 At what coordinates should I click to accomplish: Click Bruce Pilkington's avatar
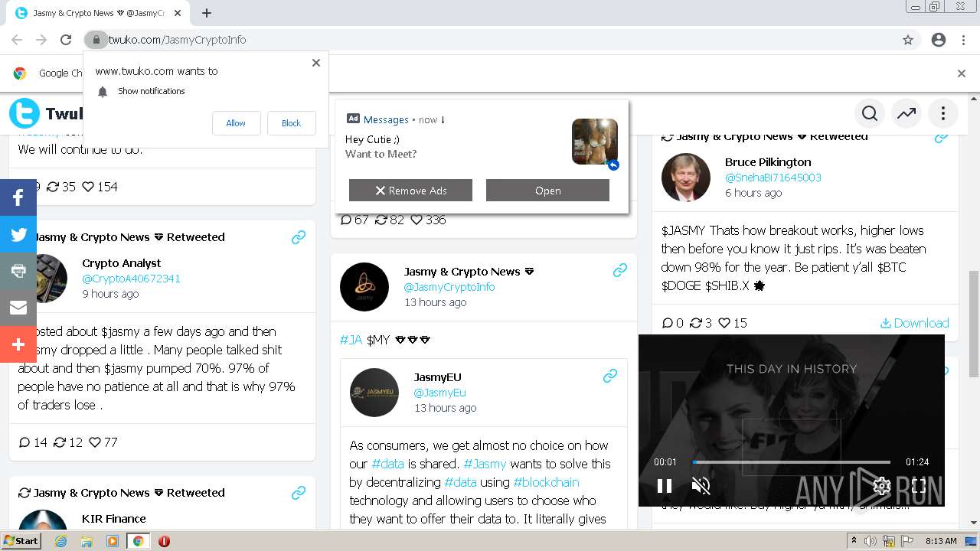[685, 178]
